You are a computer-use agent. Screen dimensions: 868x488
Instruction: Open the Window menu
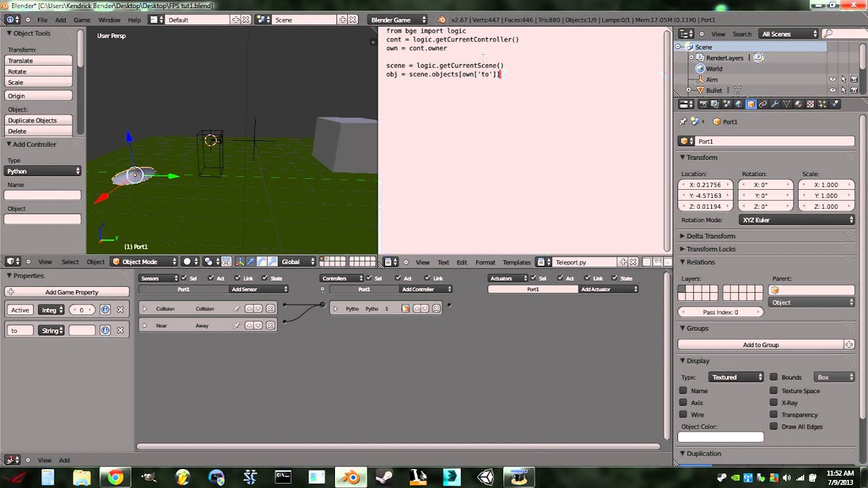click(109, 20)
